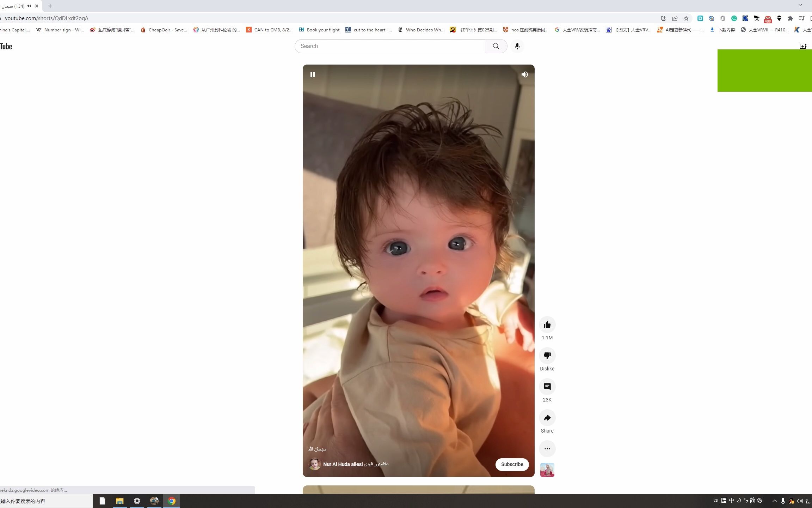Click the share button on the Short

(x=547, y=417)
